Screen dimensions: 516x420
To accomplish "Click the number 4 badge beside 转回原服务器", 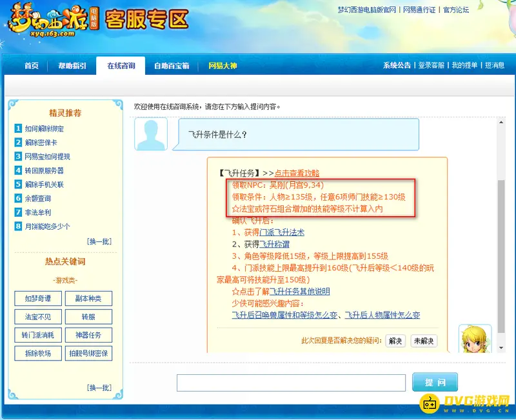I will point(18,170).
